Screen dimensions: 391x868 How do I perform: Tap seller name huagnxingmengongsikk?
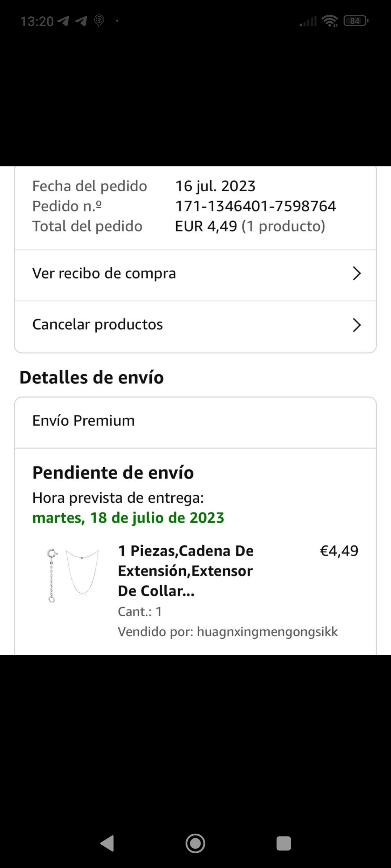tap(267, 631)
